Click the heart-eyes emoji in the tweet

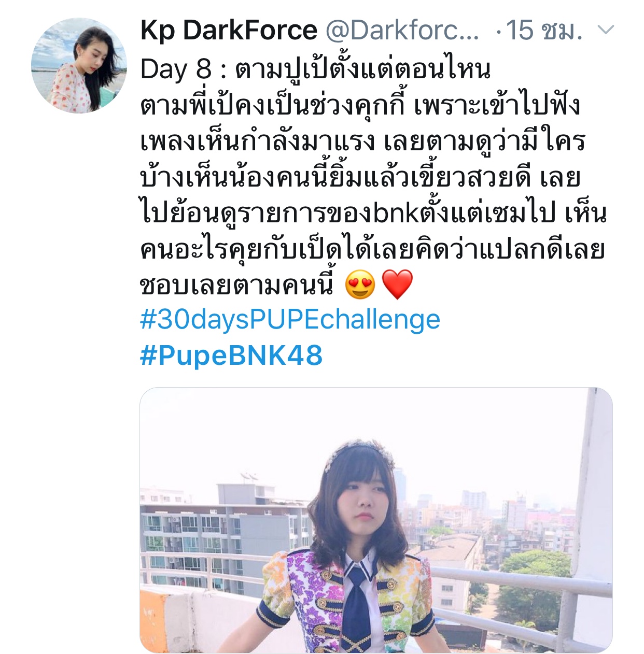(360, 285)
